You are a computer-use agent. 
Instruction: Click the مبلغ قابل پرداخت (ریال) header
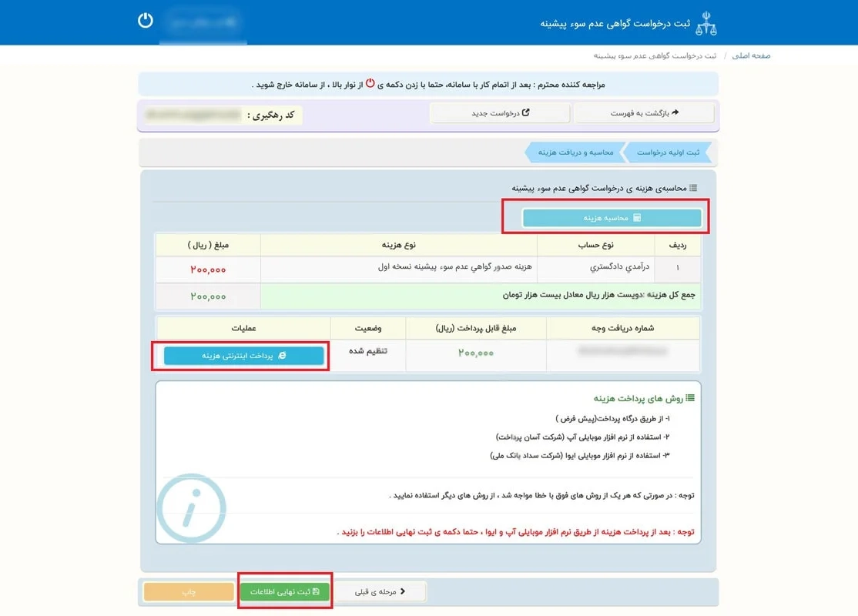[476, 328]
